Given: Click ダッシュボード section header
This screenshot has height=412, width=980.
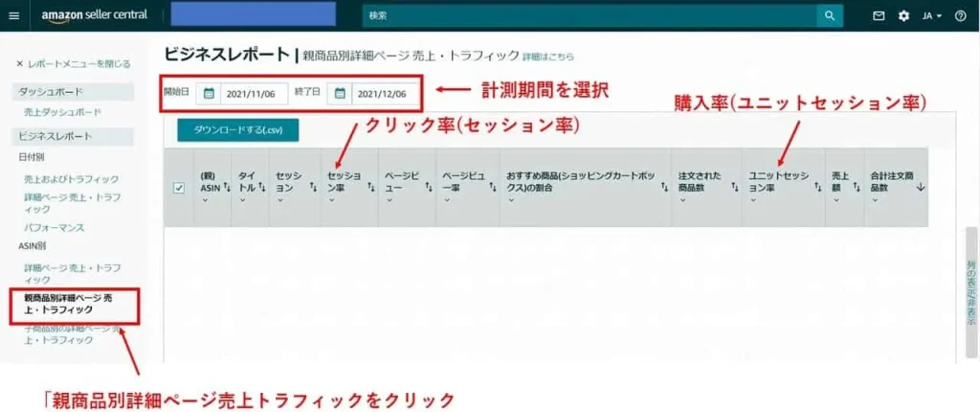Looking at the screenshot, I should pyautogui.click(x=73, y=91).
